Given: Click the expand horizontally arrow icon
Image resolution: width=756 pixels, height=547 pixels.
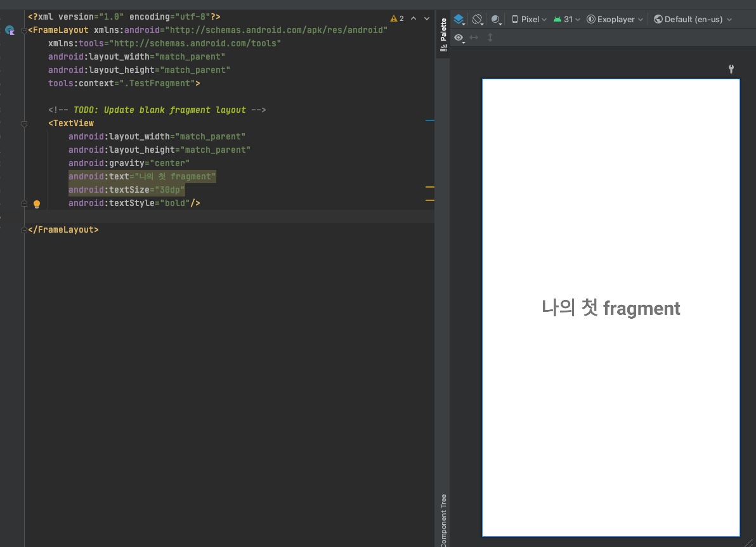Looking at the screenshot, I should coord(474,37).
